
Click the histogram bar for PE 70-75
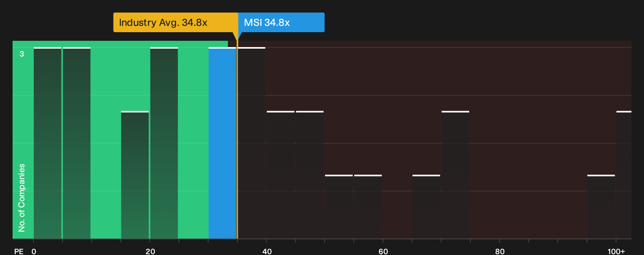[456, 175]
